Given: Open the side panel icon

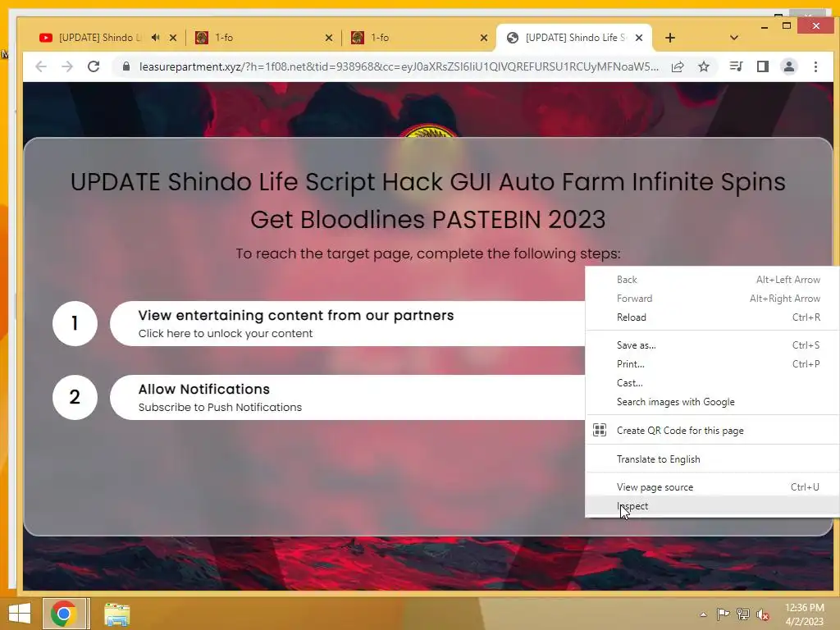Looking at the screenshot, I should (762, 66).
